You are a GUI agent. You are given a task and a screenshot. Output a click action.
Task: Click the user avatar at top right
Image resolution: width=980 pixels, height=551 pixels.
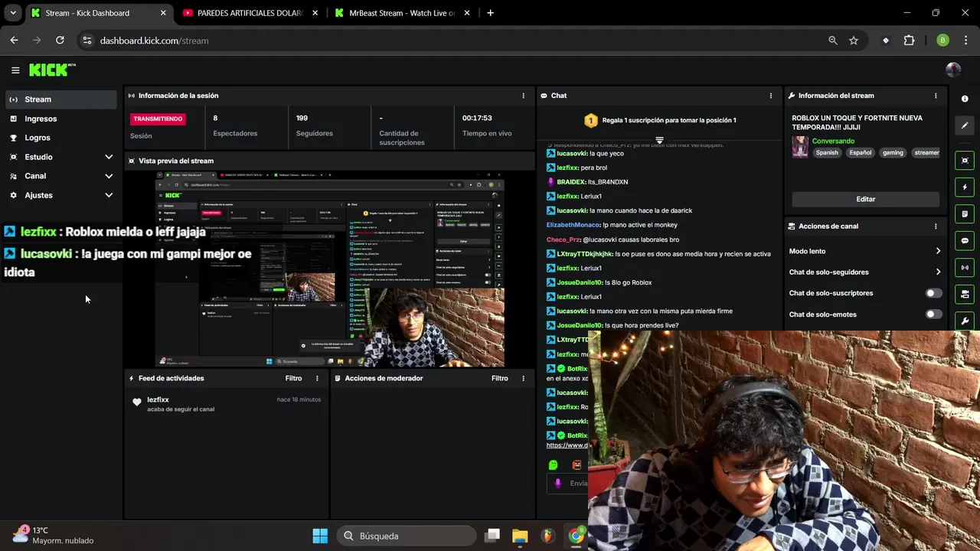pos(953,70)
